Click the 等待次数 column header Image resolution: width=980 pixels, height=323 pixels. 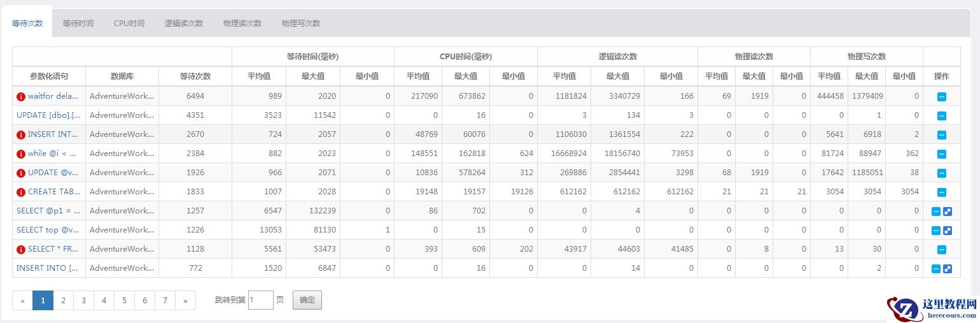point(195,76)
